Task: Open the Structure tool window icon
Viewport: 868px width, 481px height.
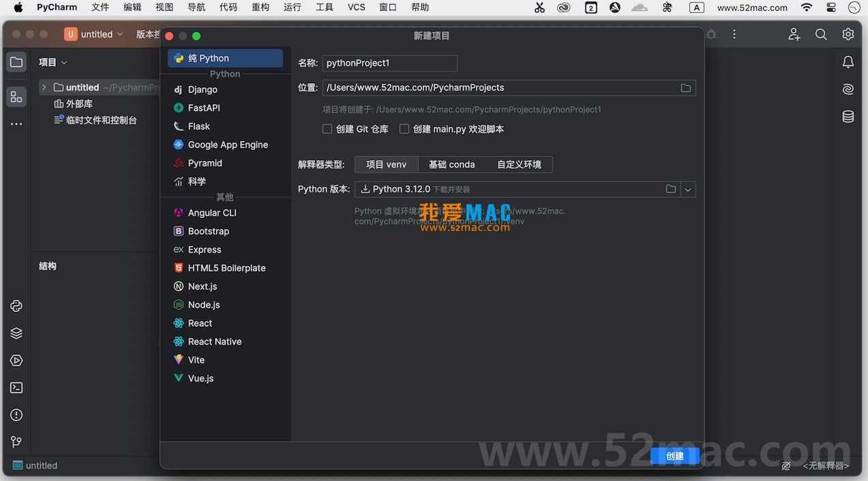Action: tap(16, 97)
